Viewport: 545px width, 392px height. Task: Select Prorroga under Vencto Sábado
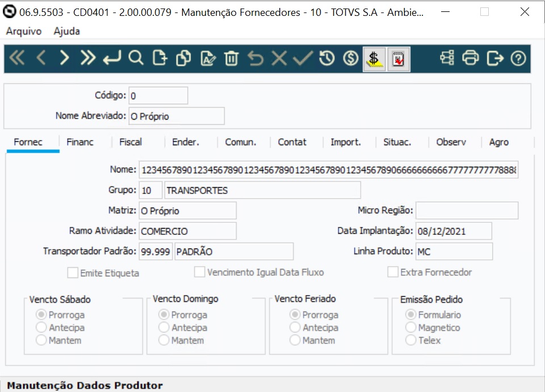(x=41, y=315)
